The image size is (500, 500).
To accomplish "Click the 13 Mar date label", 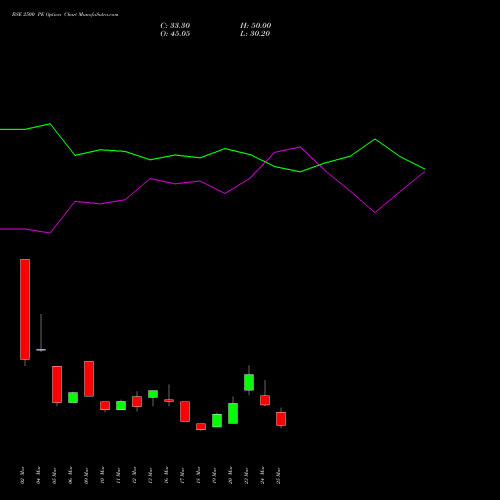I will [150, 475].
